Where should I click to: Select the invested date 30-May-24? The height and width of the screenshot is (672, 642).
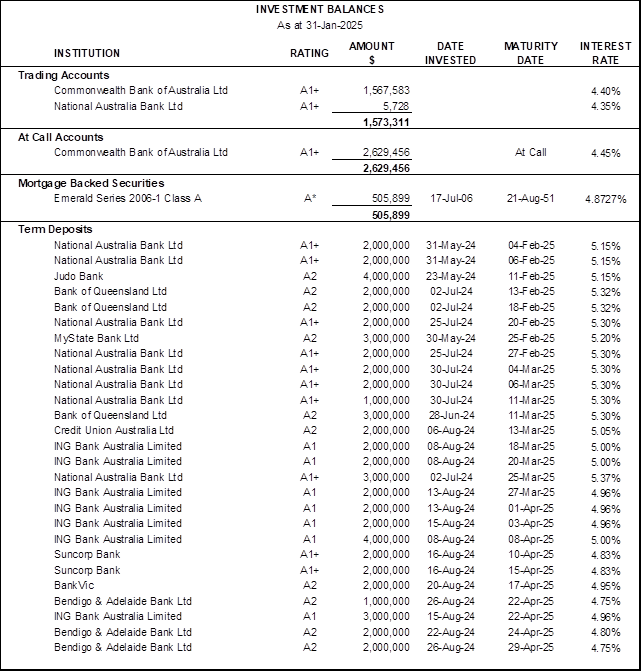pyautogui.click(x=451, y=338)
